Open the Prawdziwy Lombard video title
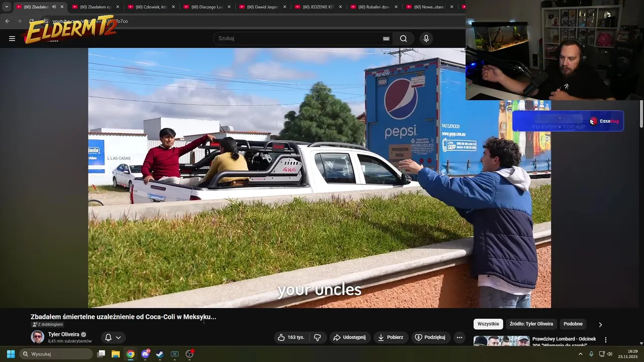Viewport: 644px width, 362px height. 564,342
